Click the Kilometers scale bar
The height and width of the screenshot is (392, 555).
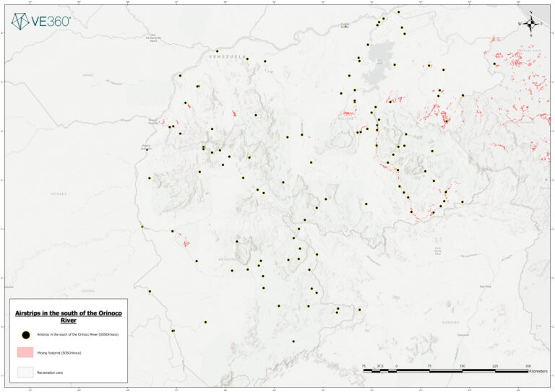coord(444,370)
